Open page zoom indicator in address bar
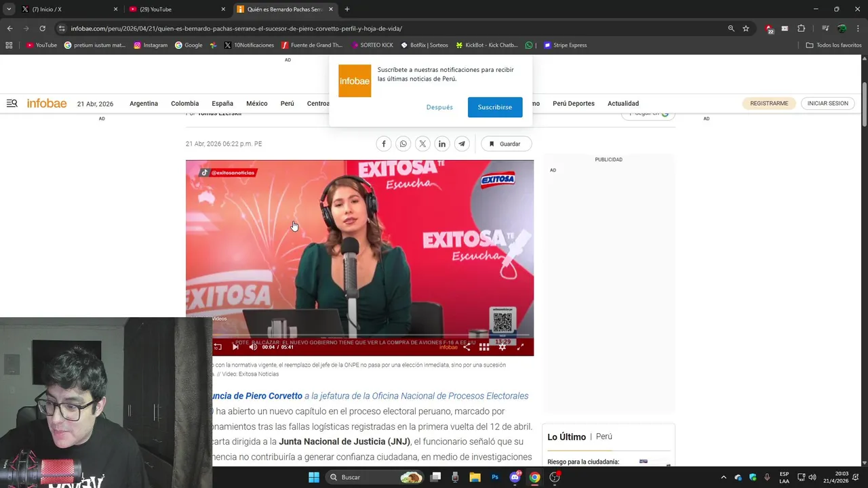This screenshot has height=488, width=868. tap(731, 28)
